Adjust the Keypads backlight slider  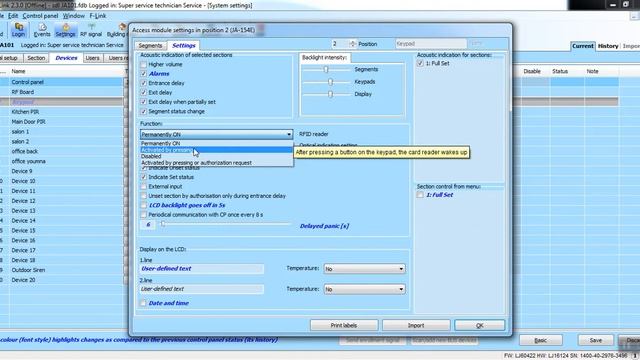click(331, 82)
